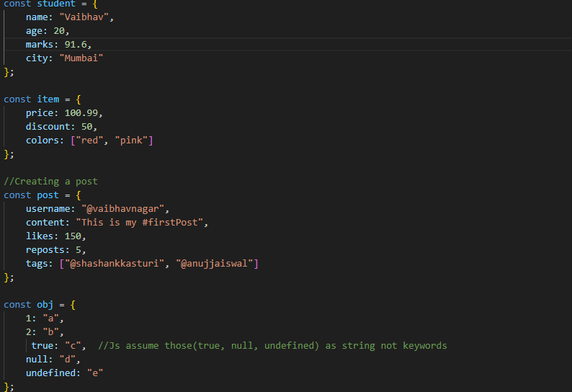This screenshot has width=572, height=392.
Task: Click opening brace after "const item ="
Action: click(x=79, y=99)
